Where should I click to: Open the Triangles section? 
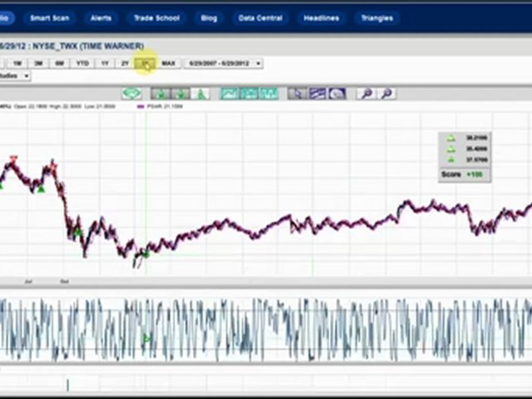pyautogui.click(x=377, y=18)
